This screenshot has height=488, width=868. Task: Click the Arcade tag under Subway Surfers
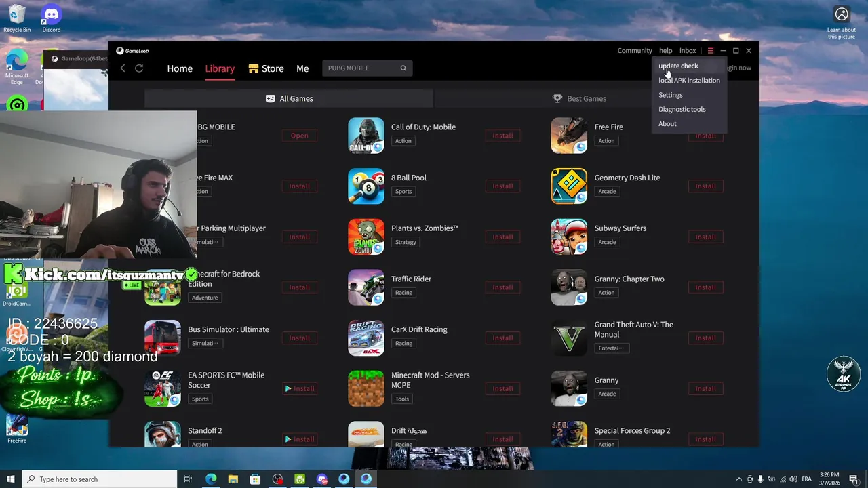pos(607,242)
